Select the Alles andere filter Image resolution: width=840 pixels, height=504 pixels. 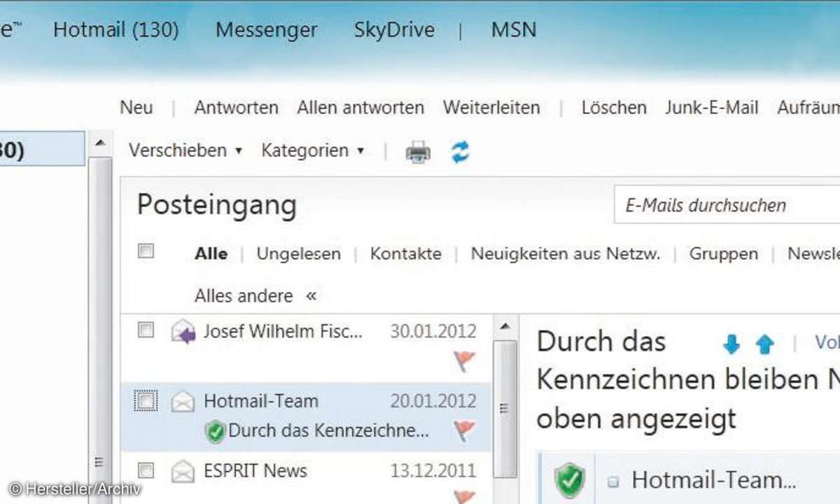pyautogui.click(x=244, y=295)
